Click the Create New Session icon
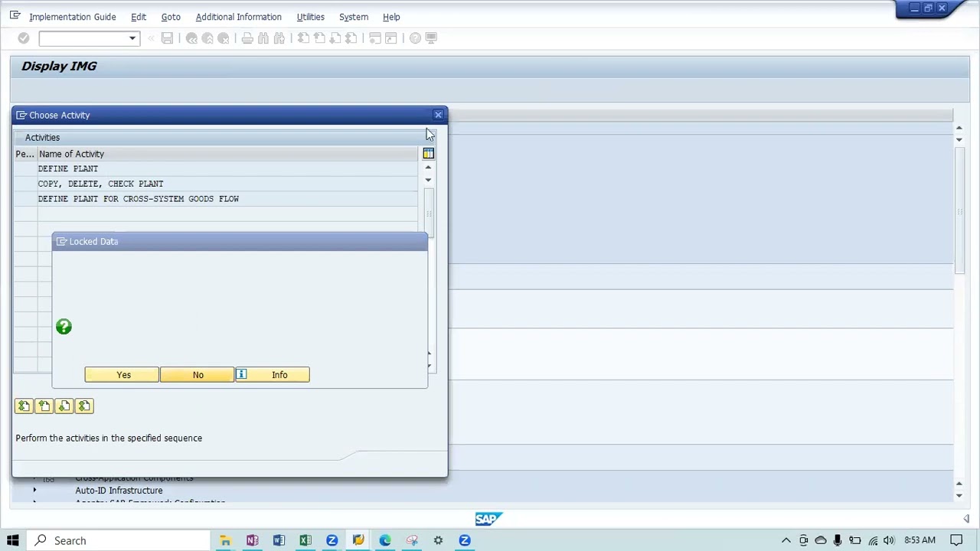The height and width of the screenshot is (551, 980). coord(375,38)
